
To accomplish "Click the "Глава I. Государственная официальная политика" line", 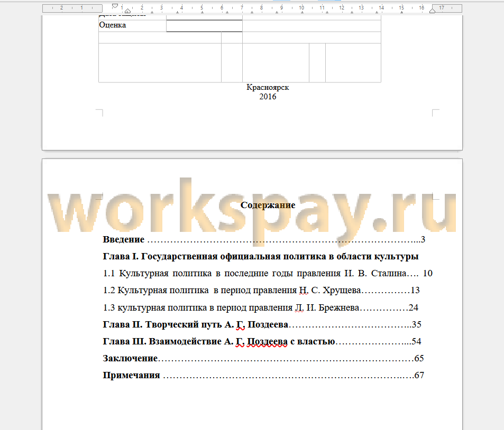I will tap(261, 257).
